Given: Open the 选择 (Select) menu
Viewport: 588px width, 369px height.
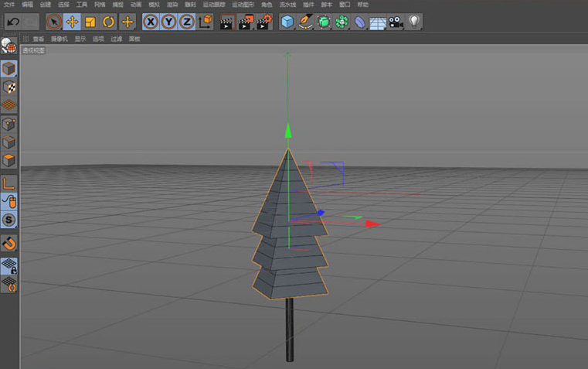Looking at the screenshot, I should (x=64, y=5).
